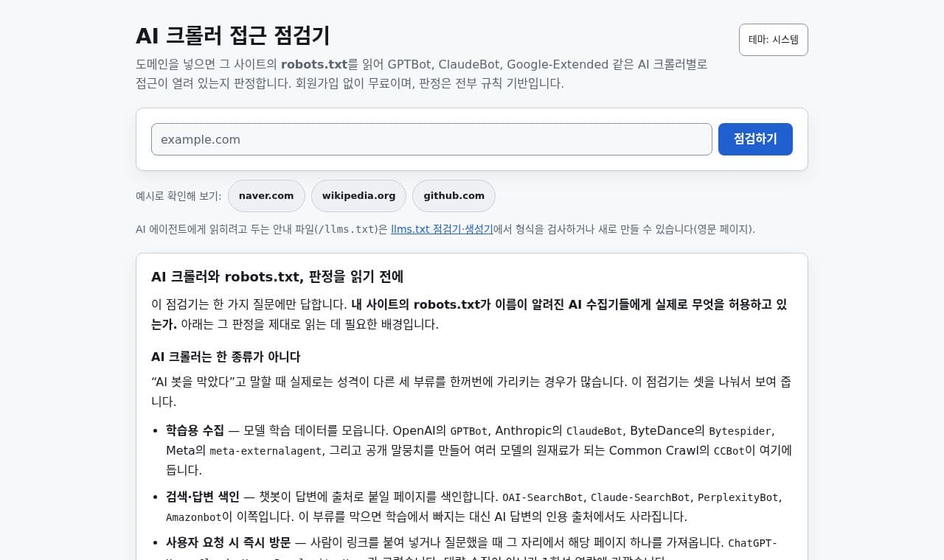Screen dimensions: 944x560
Task: Click the 점검하기 button
Action: [x=755, y=139]
